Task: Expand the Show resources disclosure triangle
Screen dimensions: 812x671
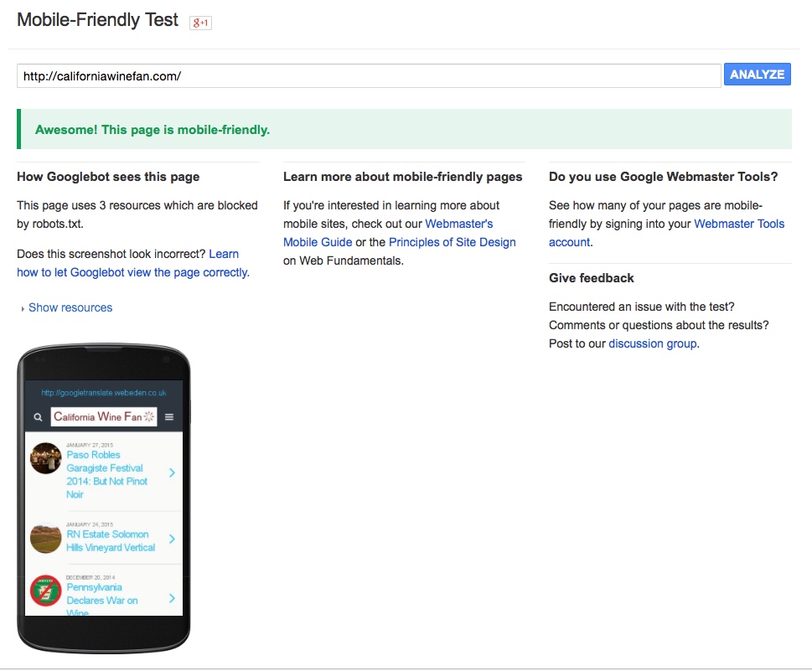Action: (x=23, y=308)
